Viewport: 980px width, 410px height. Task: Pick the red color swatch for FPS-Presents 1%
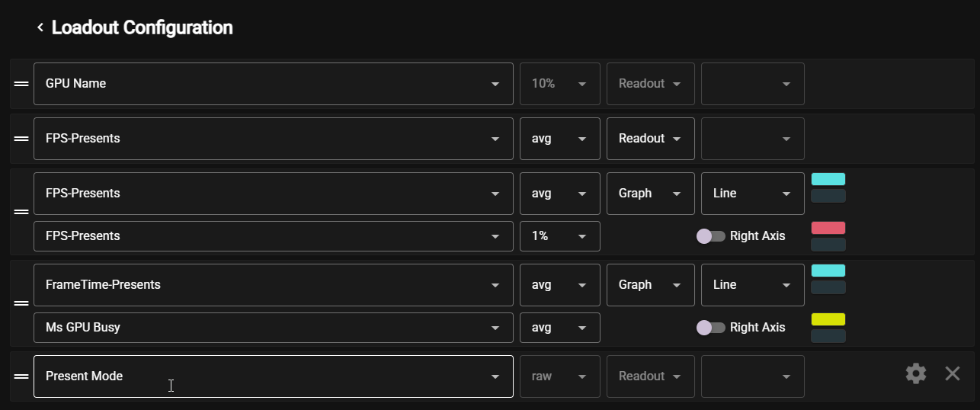(828, 228)
